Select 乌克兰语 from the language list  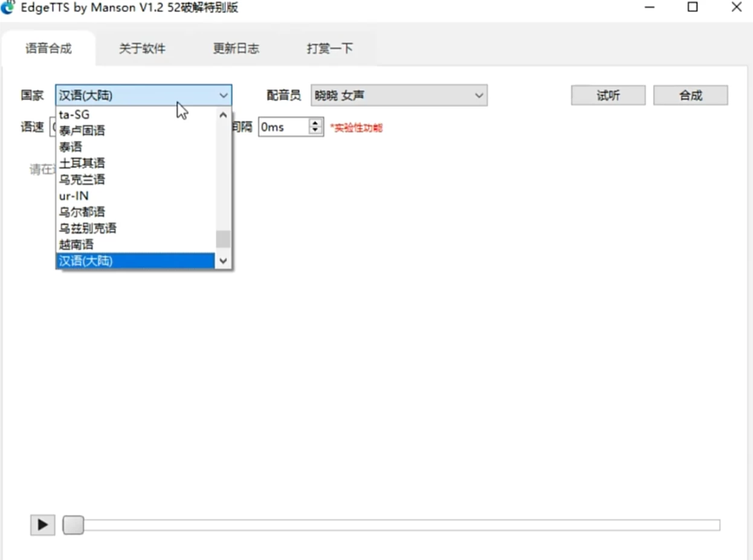135,179
